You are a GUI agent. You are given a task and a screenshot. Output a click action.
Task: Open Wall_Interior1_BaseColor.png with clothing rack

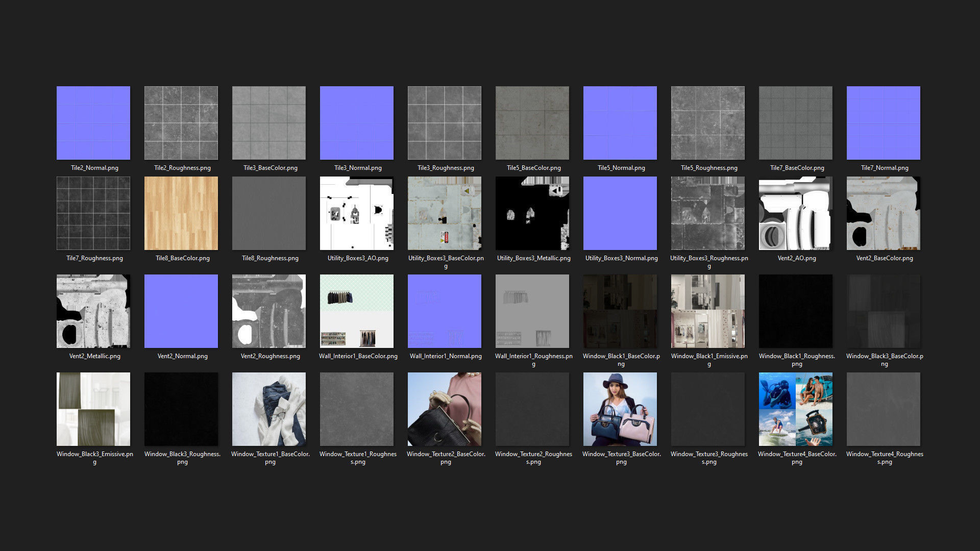click(x=357, y=311)
